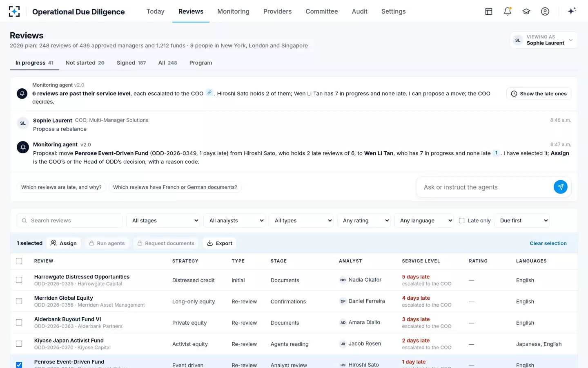The height and width of the screenshot is (368, 588).
Task: Click Nadia Okafor's NO avatar
Action: [x=343, y=280]
